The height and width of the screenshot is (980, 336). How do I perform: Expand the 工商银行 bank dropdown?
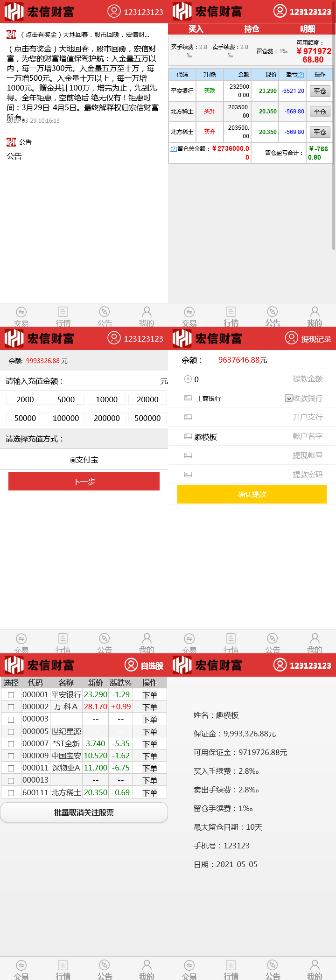coord(289,398)
